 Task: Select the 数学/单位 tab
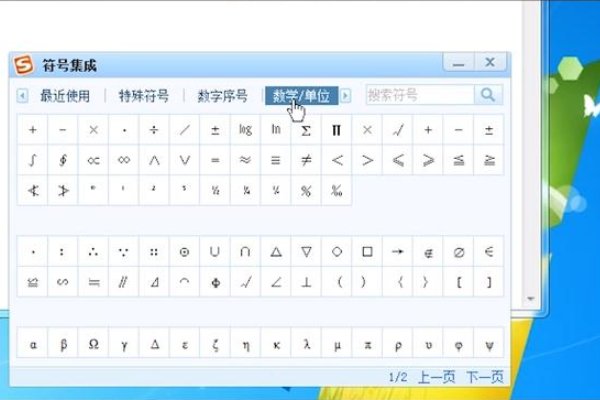[x=302, y=96]
